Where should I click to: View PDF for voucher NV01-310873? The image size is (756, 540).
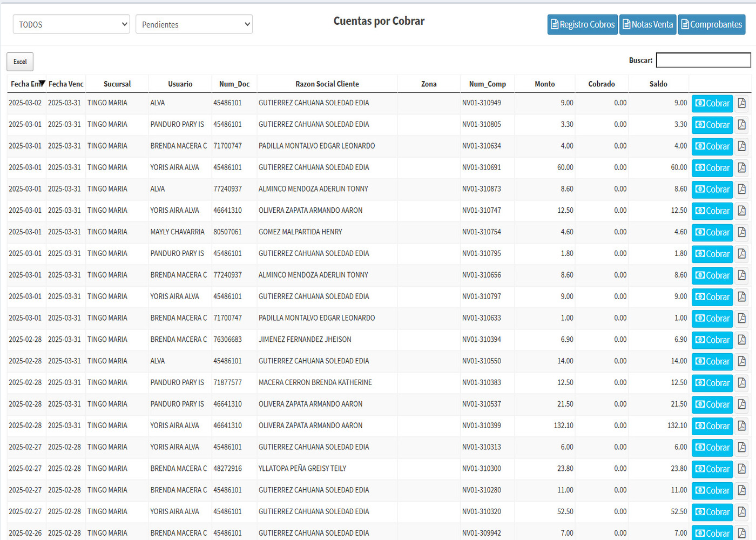tap(741, 190)
